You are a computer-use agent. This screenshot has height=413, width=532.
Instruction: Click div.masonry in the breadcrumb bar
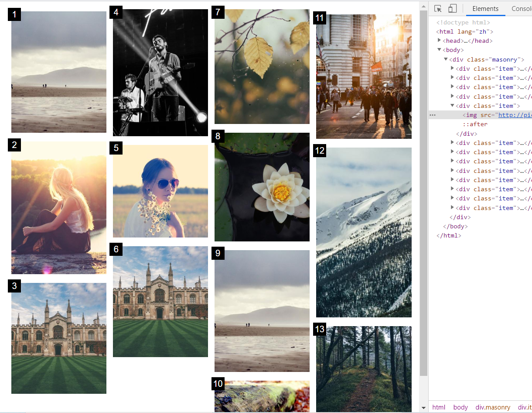click(493, 407)
